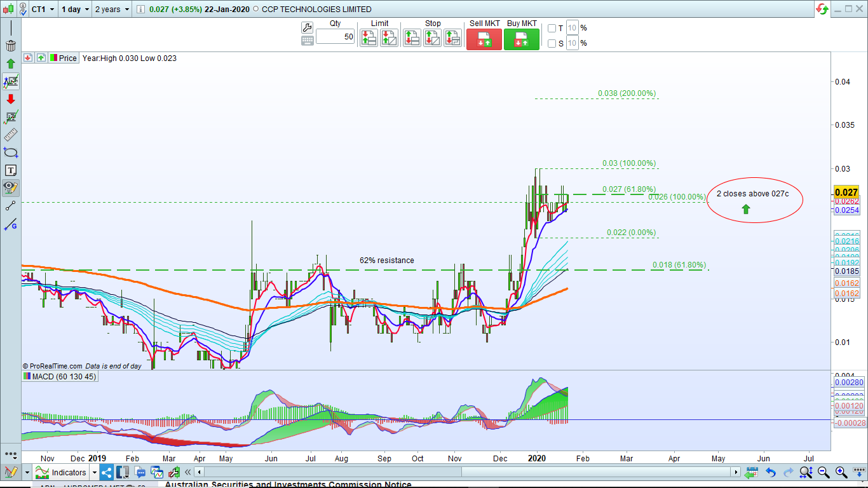
Task: Open the CT1 instrument dropdown
Action: [x=44, y=10]
